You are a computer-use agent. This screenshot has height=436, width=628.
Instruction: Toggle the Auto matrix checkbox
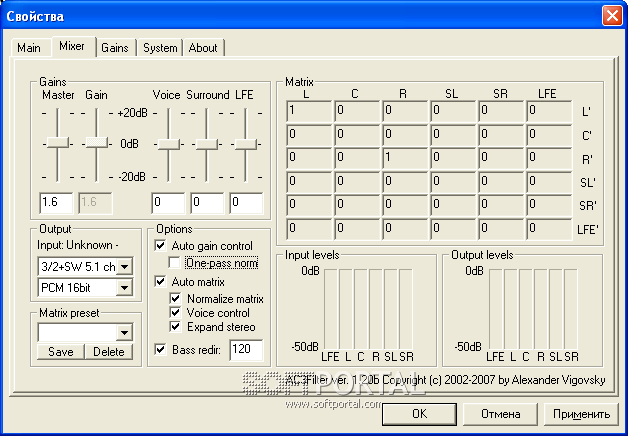point(160,281)
